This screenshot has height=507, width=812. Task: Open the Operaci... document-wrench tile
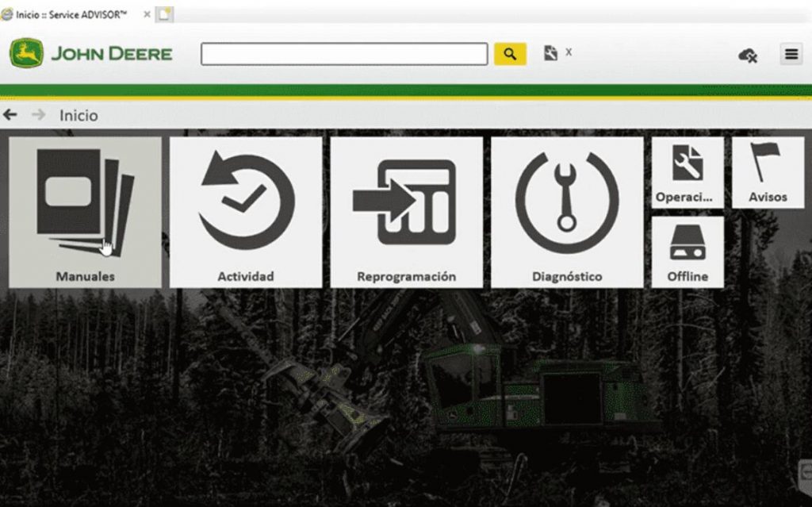tap(688, 172)
